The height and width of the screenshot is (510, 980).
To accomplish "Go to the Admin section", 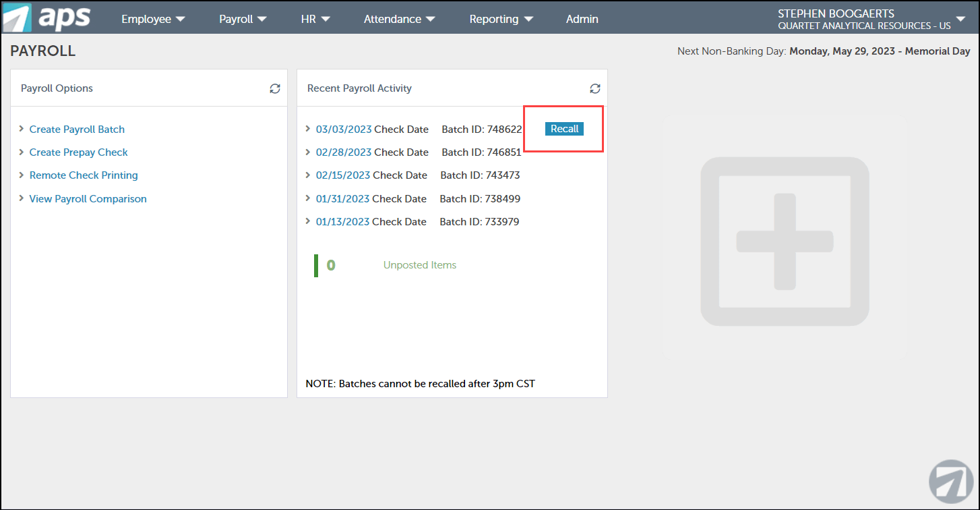I will tap(582, 19).
